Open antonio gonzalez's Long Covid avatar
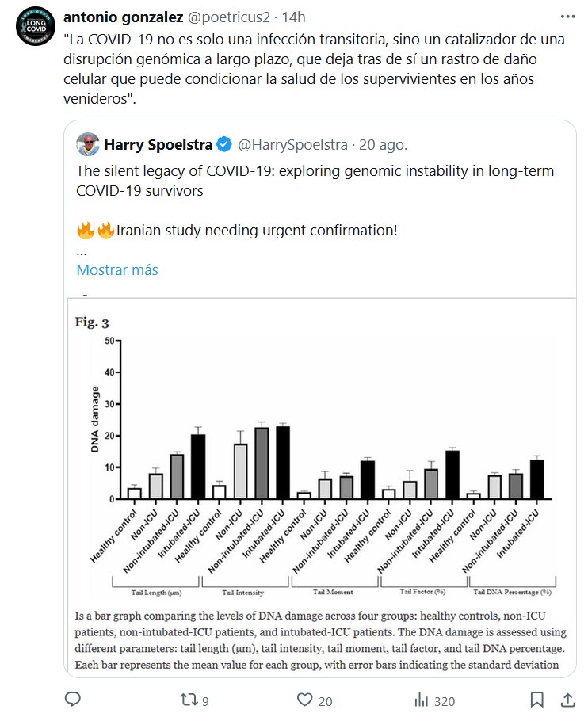Viewport: 588px width, 721px height. click(x=36, y=29)
